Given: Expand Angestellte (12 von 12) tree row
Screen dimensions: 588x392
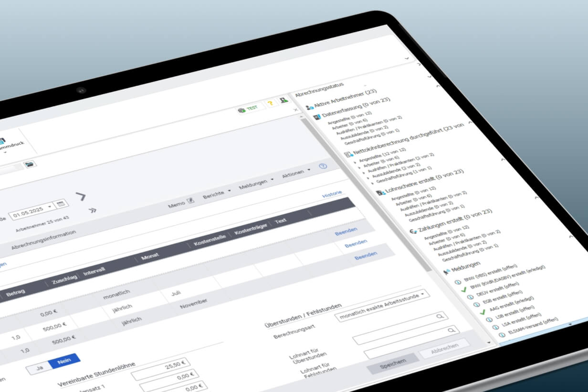Looking at the screenshot, I should 355,162.
